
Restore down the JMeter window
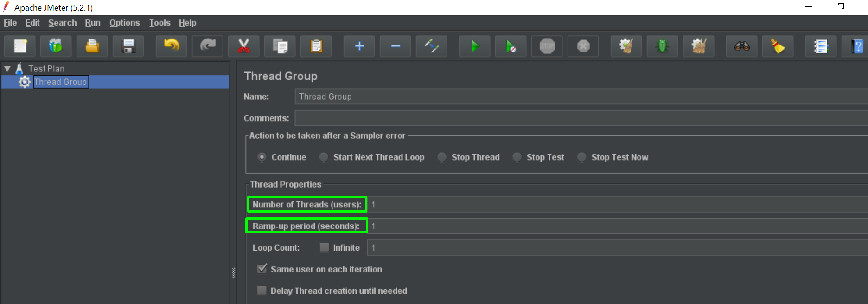click(x=840, y=7)
